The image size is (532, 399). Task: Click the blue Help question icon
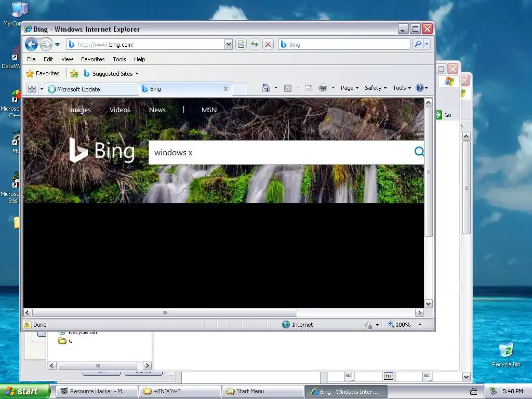pyautogui.click(x=420, y=88)
